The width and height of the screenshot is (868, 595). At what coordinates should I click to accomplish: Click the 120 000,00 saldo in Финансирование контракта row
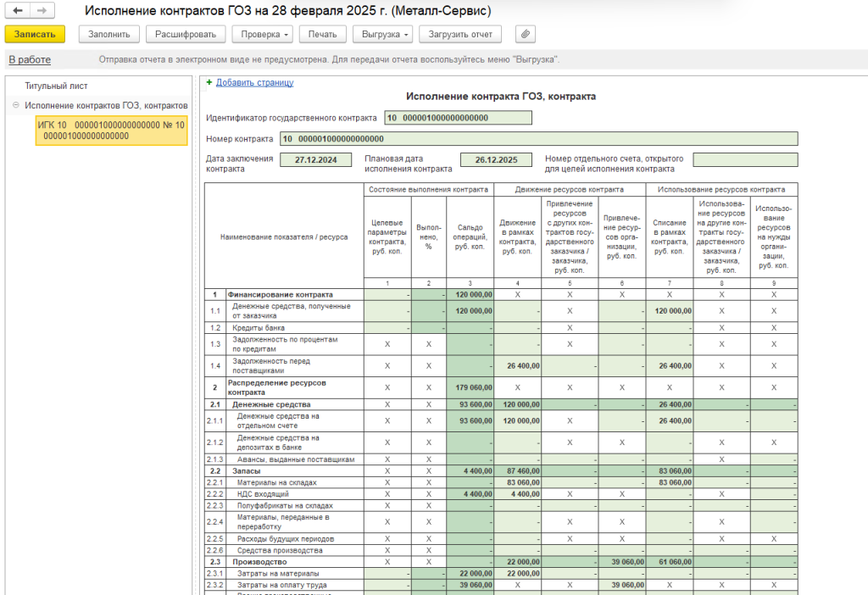(x=470, y=294)
